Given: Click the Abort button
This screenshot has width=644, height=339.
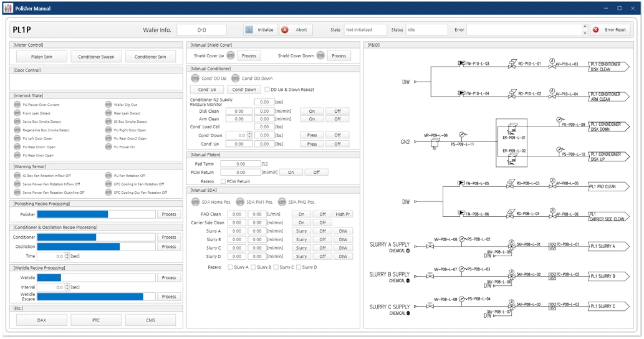Looking at the screenshot, I should point(296,30).
